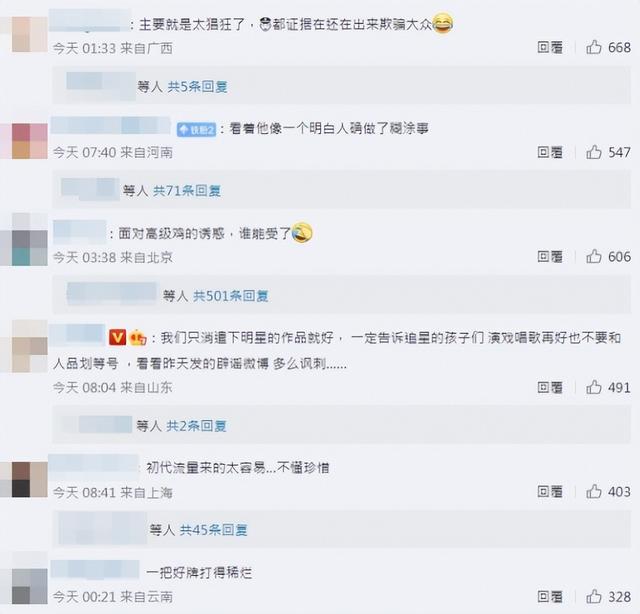Open the 共45条回复 reply thread

coord(213,530)
